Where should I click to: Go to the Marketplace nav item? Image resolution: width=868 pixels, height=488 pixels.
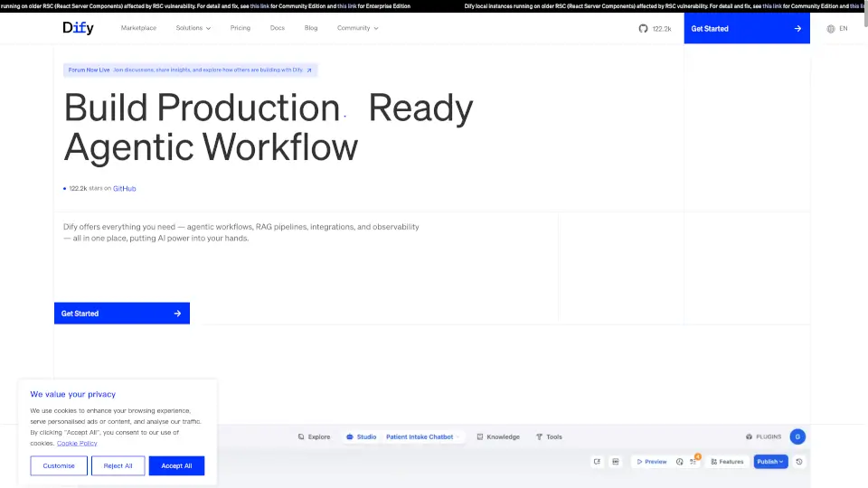(x=138, y=28)
